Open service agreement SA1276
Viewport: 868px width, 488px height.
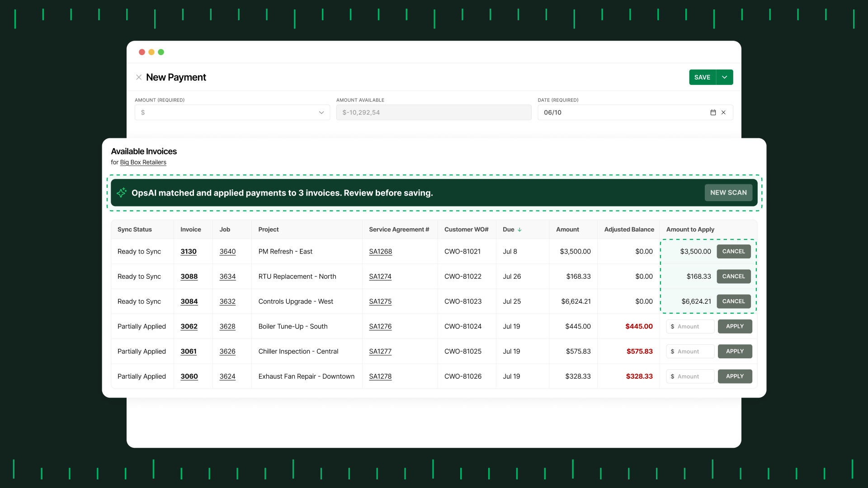(380, 326)
